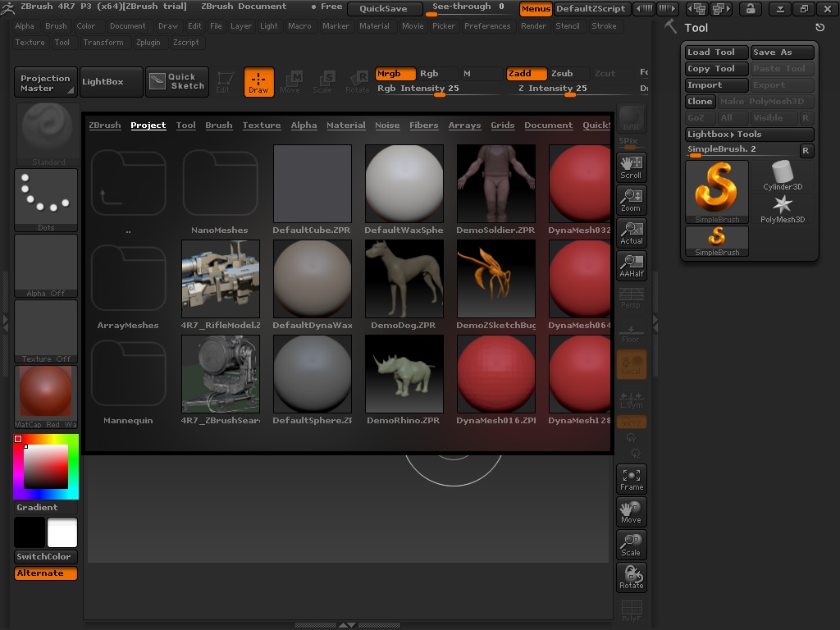
Task: Click the Load Tool button
Action: 717,52
